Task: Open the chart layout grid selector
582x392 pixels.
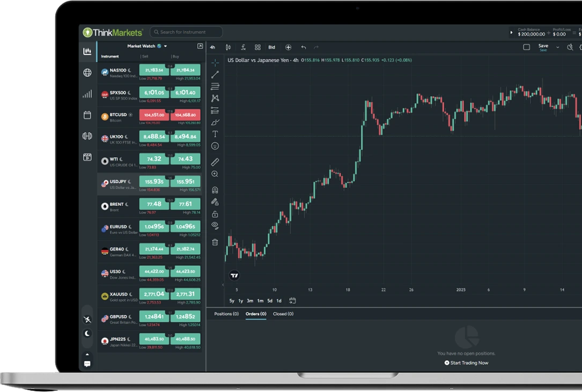Action: coord(257,47)
